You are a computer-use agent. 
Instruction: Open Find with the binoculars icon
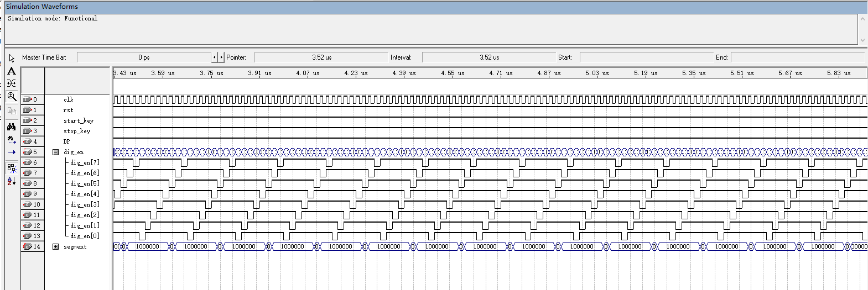(x=12, y=126)
